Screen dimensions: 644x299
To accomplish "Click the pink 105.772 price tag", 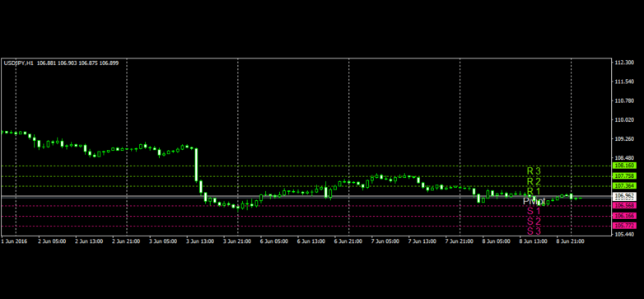I will click(624, 226).
